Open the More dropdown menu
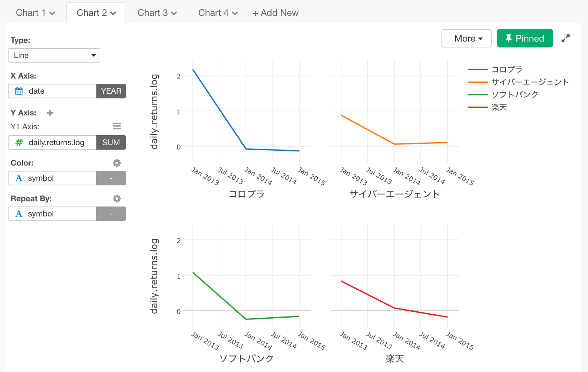 click(x=466, y=39)
